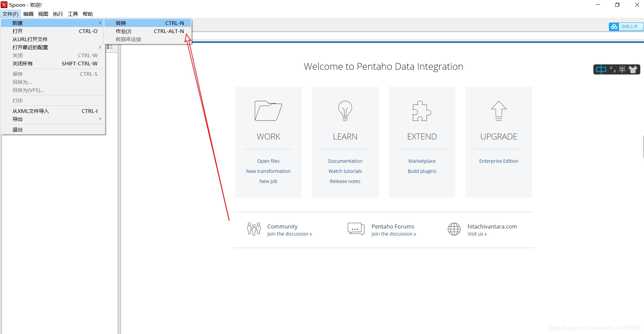Select 另存为(VFS)... menu entry

pyautogui.click(x=53, y=90)
